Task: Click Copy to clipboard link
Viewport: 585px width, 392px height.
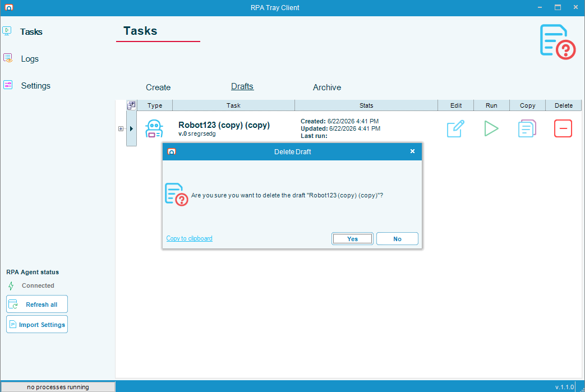Action: (x=189, y=238)
